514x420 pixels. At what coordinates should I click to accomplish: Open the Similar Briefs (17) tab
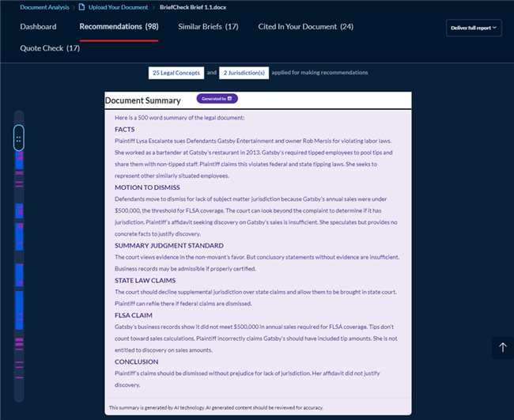(208, 27)
